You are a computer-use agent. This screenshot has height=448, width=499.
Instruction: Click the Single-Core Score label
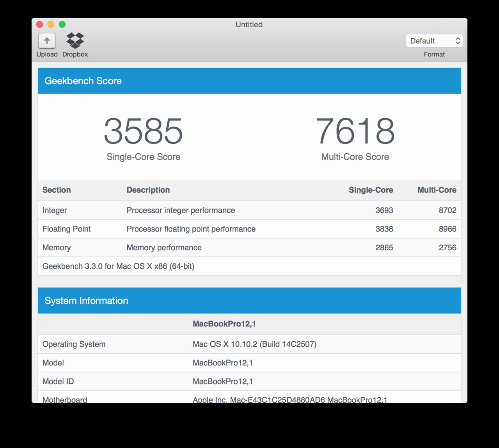tap(144, 157)
